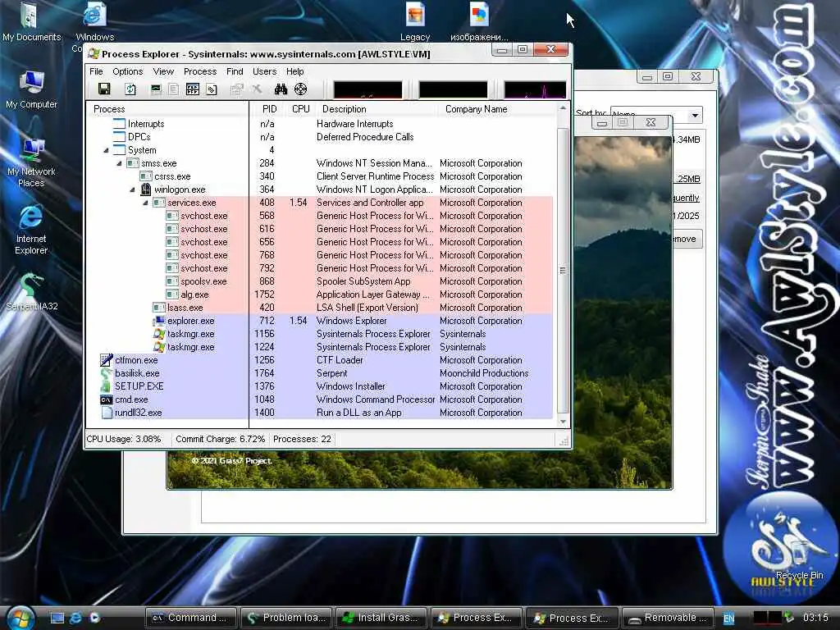The image size is (840, 630).
Task: Click the explorer.exe process icon
Action: click(x=159, y=321)
